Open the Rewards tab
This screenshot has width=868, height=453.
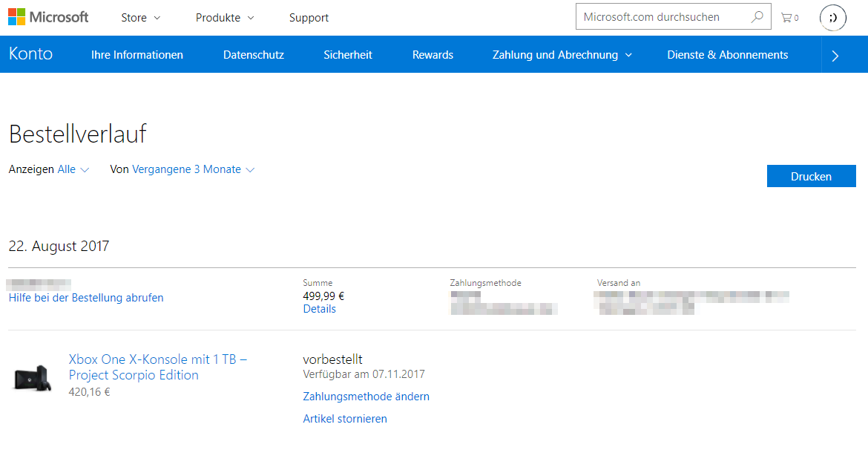click(433, 55)
